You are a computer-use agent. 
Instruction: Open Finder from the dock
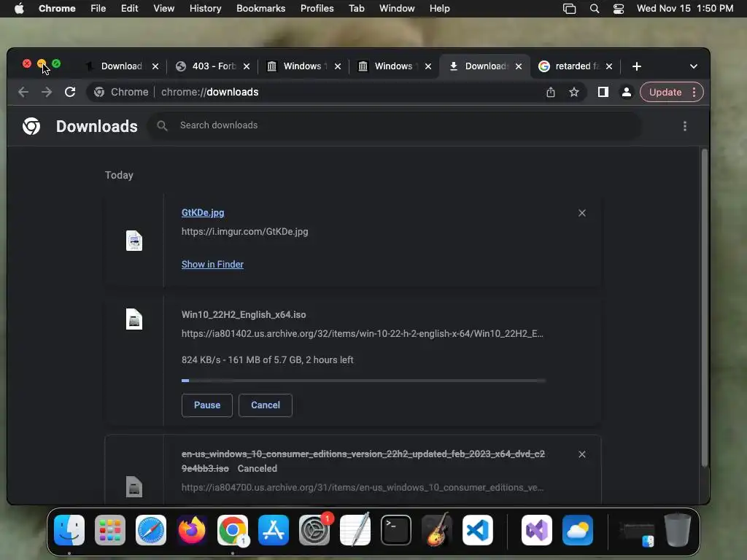tap(69, 530)
